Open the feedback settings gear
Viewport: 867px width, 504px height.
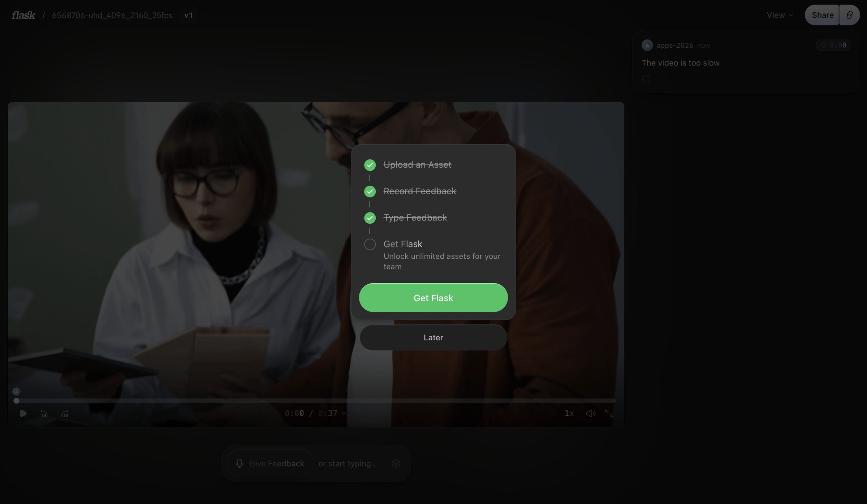[396, 464]
